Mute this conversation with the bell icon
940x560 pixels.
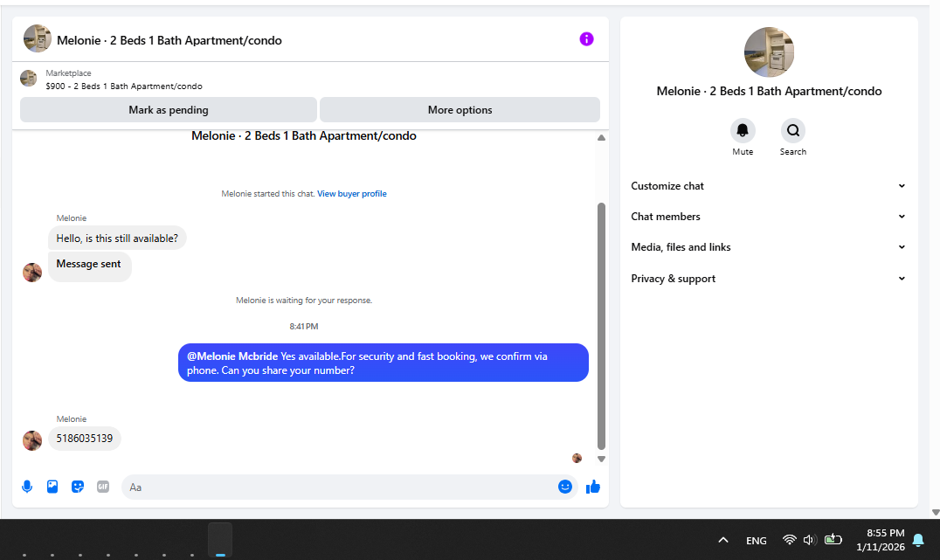tap(743, 130)
